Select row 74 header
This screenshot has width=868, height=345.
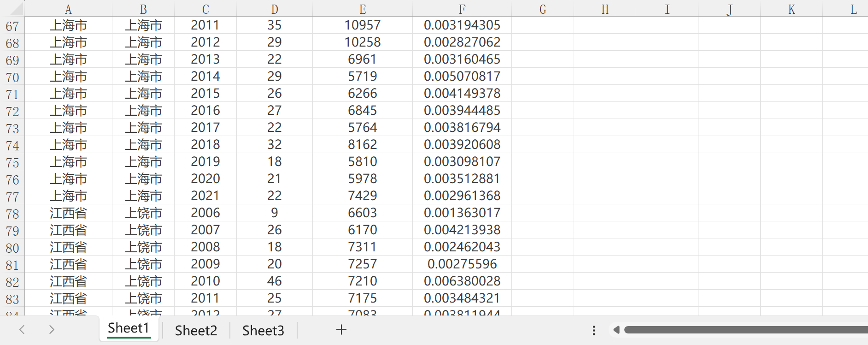[12, 145]
